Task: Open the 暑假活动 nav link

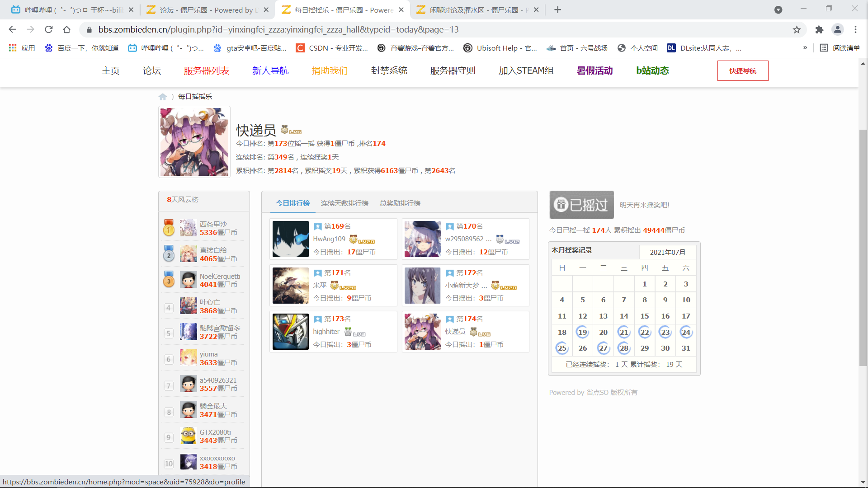Action: tap(595, 70)
